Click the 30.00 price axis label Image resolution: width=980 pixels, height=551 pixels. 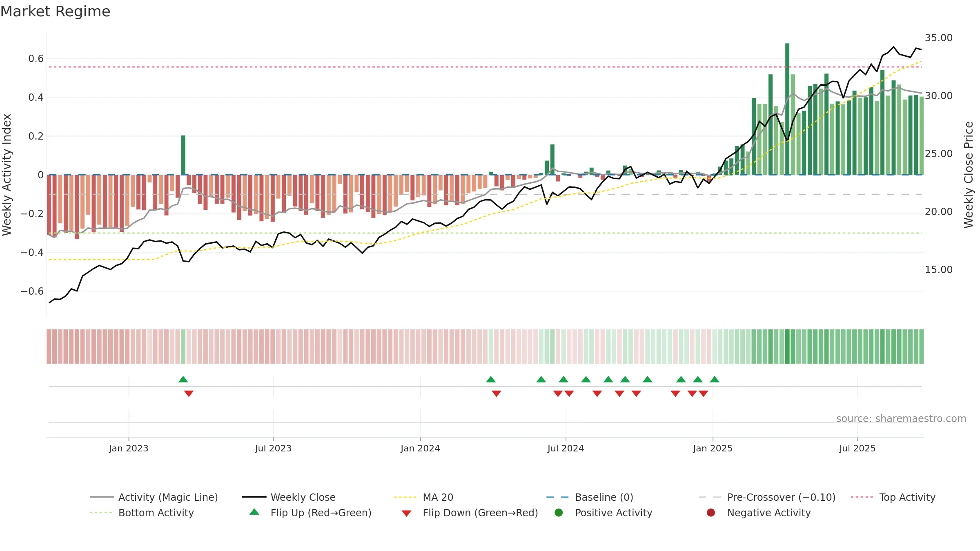[938, 96]
